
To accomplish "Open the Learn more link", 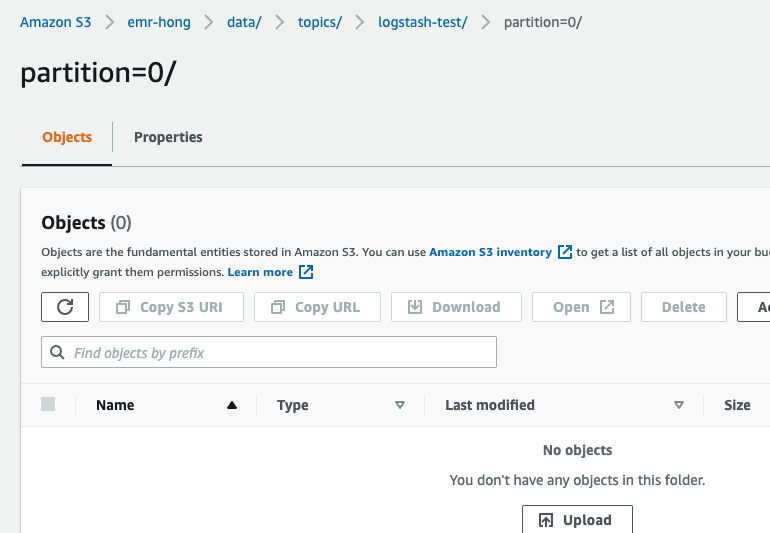I will [x=260, y=272].
